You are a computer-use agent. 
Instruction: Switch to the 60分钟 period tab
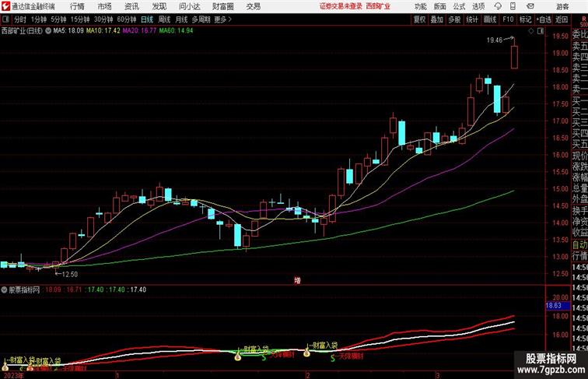tap(127, 19)
